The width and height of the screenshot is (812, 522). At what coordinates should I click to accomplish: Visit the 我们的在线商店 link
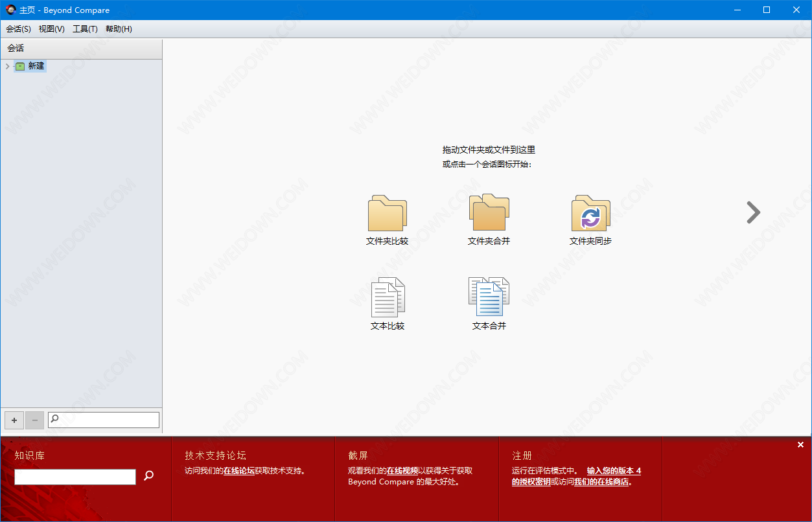601,482
